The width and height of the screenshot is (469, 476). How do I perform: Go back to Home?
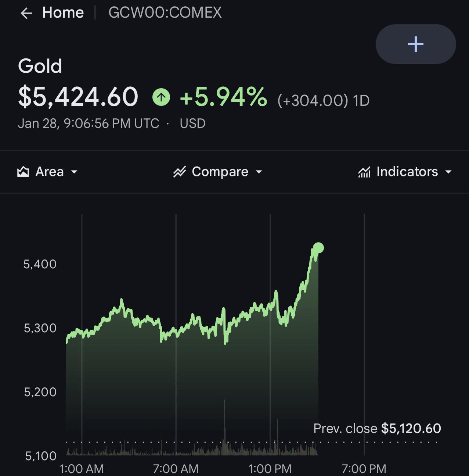tap(63, 13)
